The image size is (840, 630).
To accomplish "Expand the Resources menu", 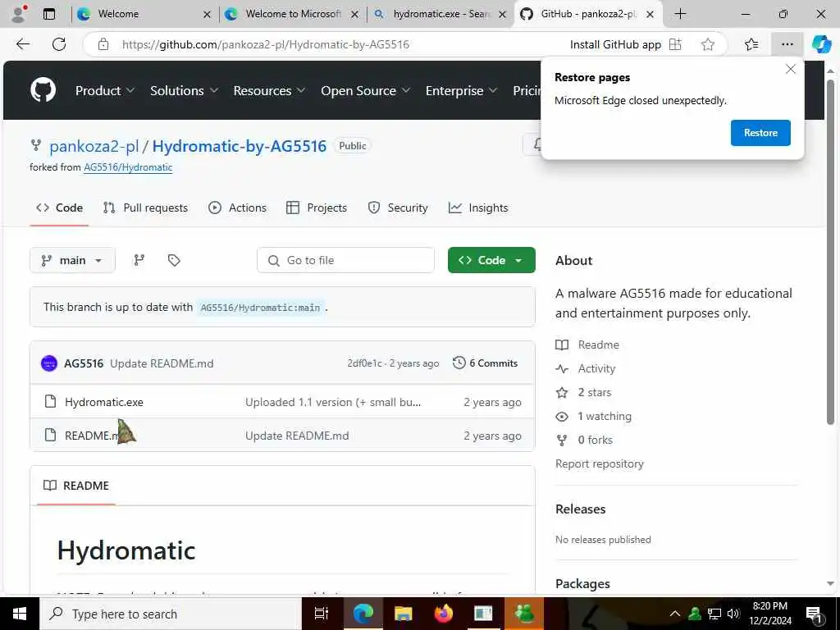I will 269,90.
